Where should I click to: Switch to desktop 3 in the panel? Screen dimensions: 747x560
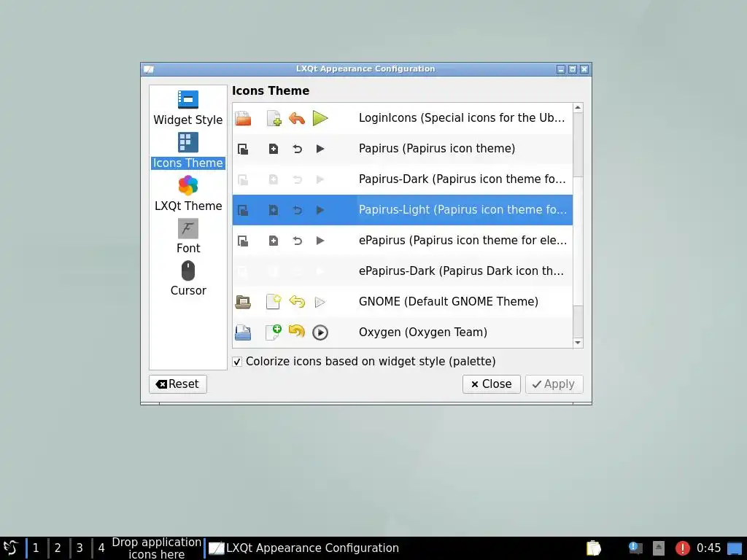(80, 548)
